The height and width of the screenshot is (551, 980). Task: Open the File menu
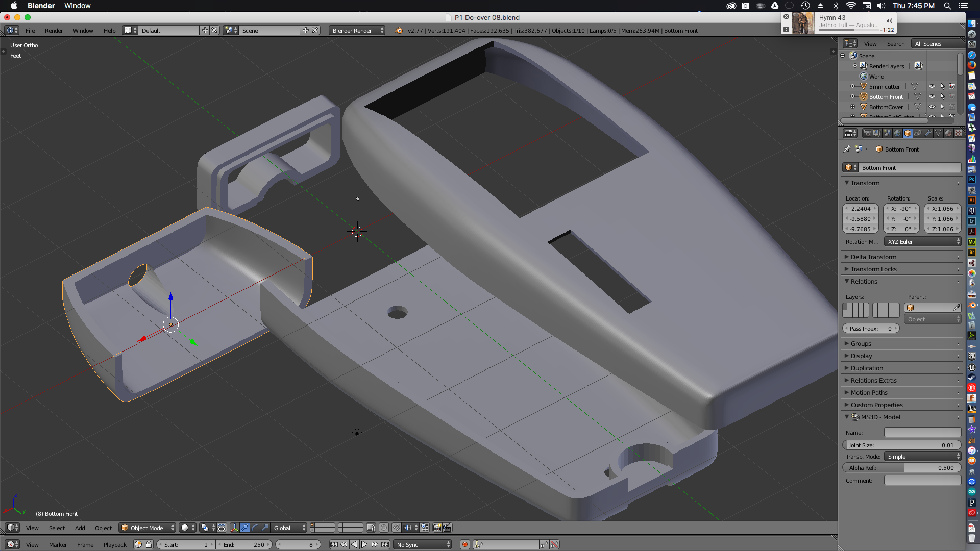(x=30, y=30)
